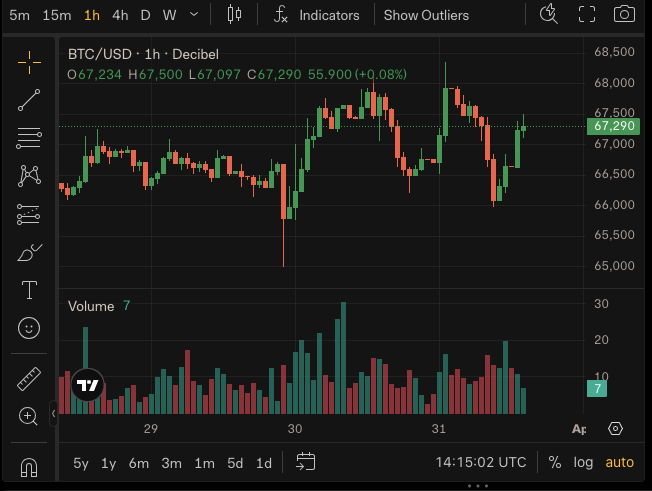Screen dimensions: 652x491
Task: Click the fx indicators icon
Action: pos(281,15)
